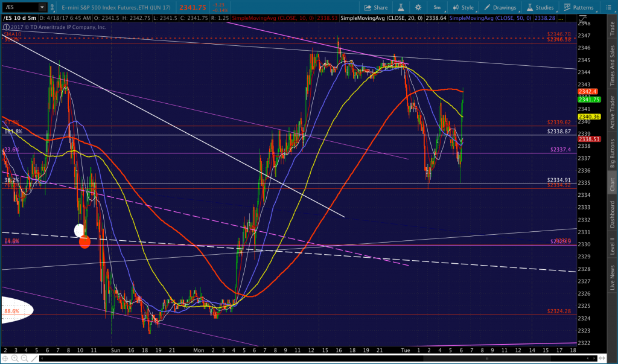618x364 pixels.
Task: Click SimpleMovingAvg (CLOSE, 50, 0) study label
Action: pyautogui.click(x=489, y=18)
